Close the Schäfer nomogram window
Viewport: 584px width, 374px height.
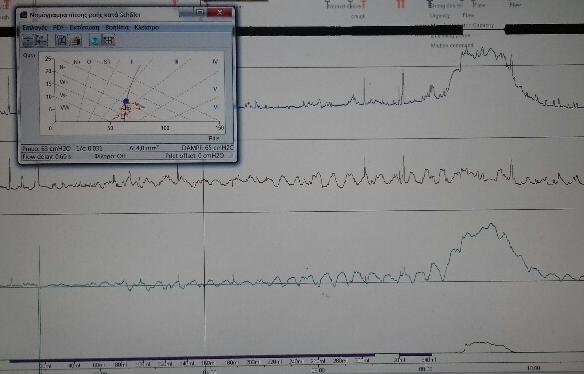pos(219,12)
